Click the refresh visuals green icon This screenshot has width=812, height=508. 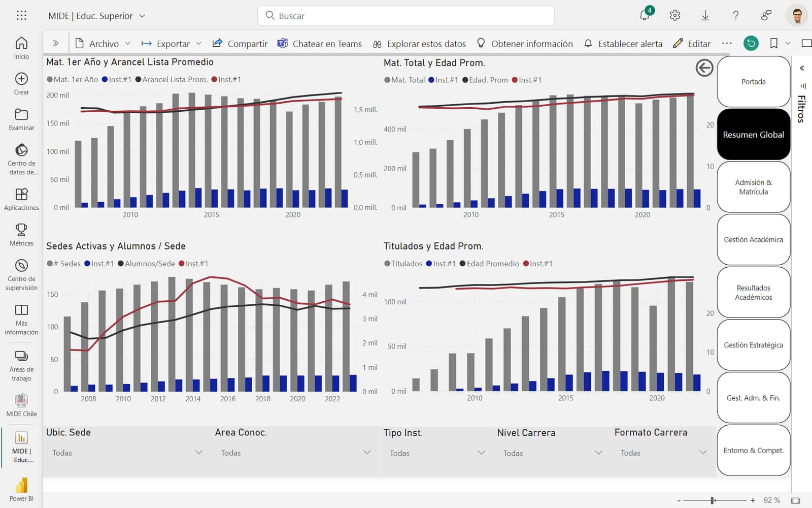[x=751, y=44]
